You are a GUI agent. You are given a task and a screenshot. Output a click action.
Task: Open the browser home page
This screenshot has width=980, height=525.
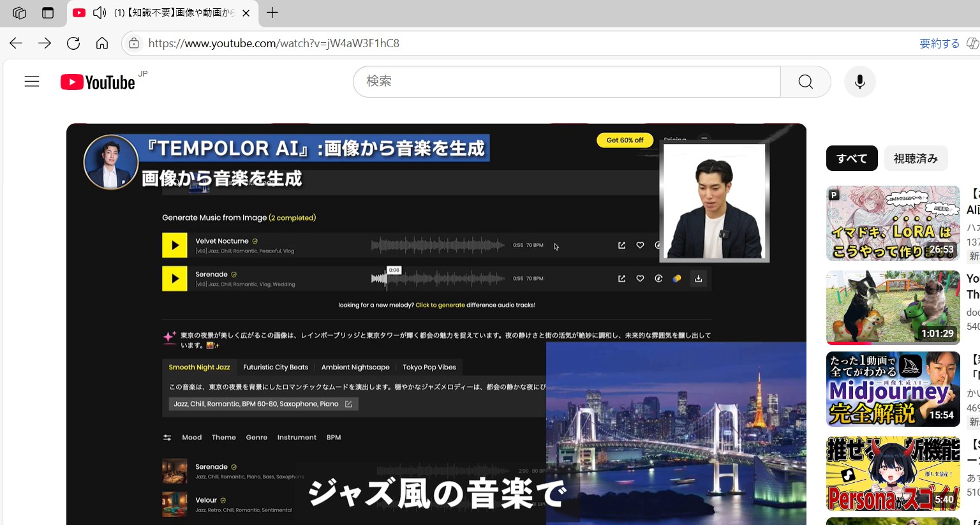(102, 43)
